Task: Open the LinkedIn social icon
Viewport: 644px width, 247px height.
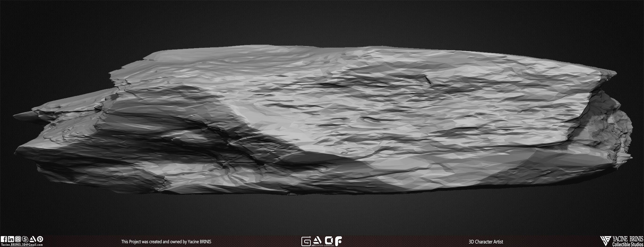Action: [11, 239]
